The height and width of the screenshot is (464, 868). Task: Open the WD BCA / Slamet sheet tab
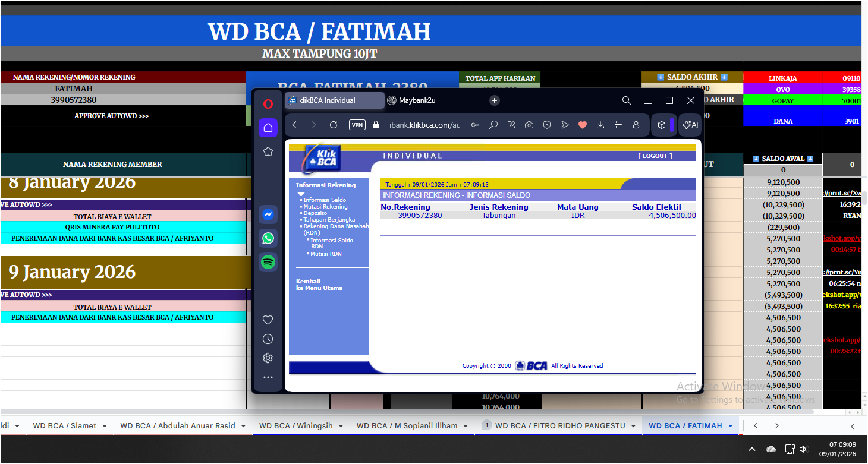coord(64,425)
